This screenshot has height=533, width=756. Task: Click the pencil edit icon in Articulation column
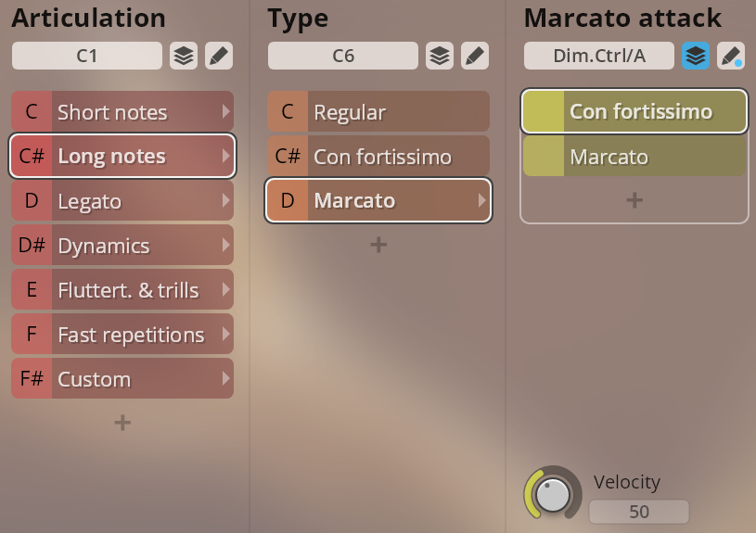218,56
